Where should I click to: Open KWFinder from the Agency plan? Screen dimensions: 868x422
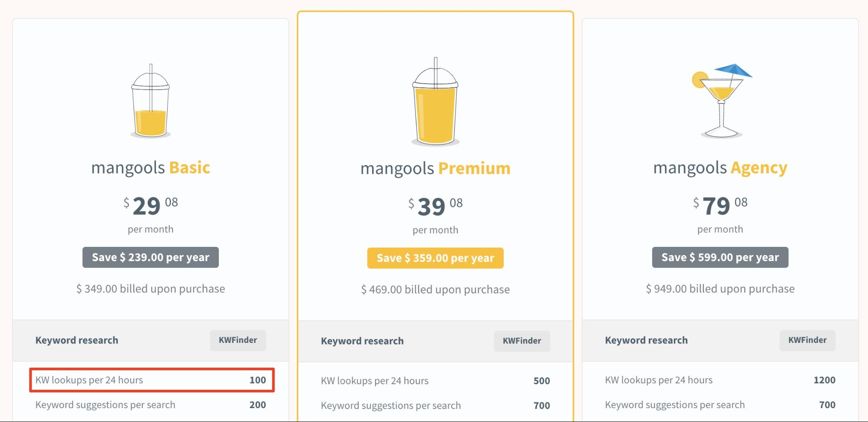coord(807,340)
